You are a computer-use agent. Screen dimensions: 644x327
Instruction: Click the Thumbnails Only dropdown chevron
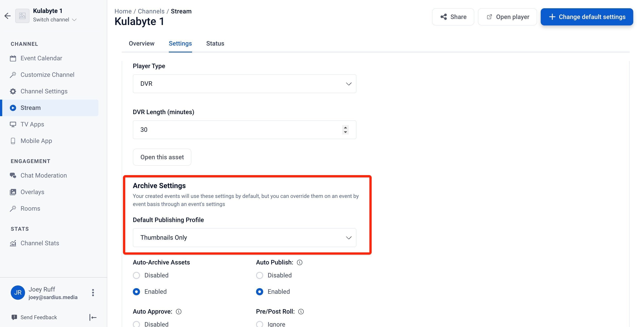(349, 238)
